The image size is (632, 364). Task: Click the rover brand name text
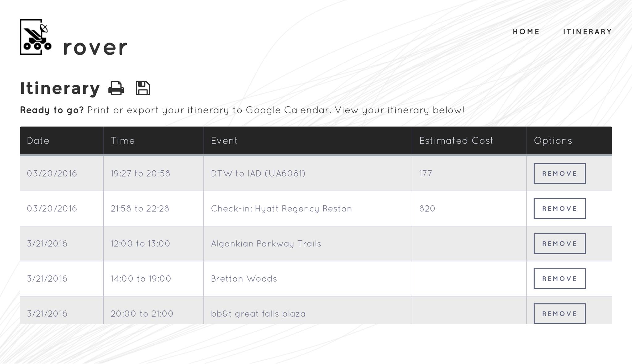[x=95, y=48]
